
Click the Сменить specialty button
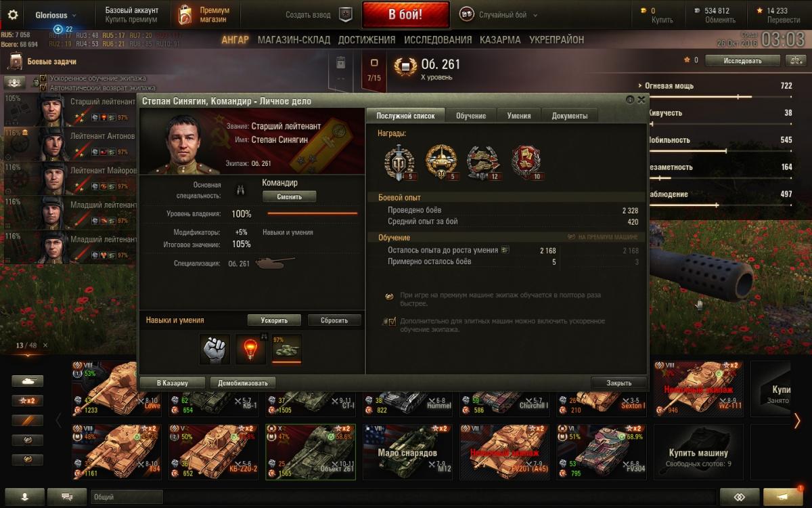point(289,196)
